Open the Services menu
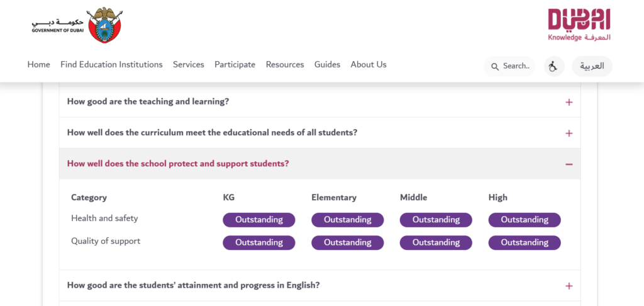The height and width of the screenshot is (306, 644). point(189,65)
